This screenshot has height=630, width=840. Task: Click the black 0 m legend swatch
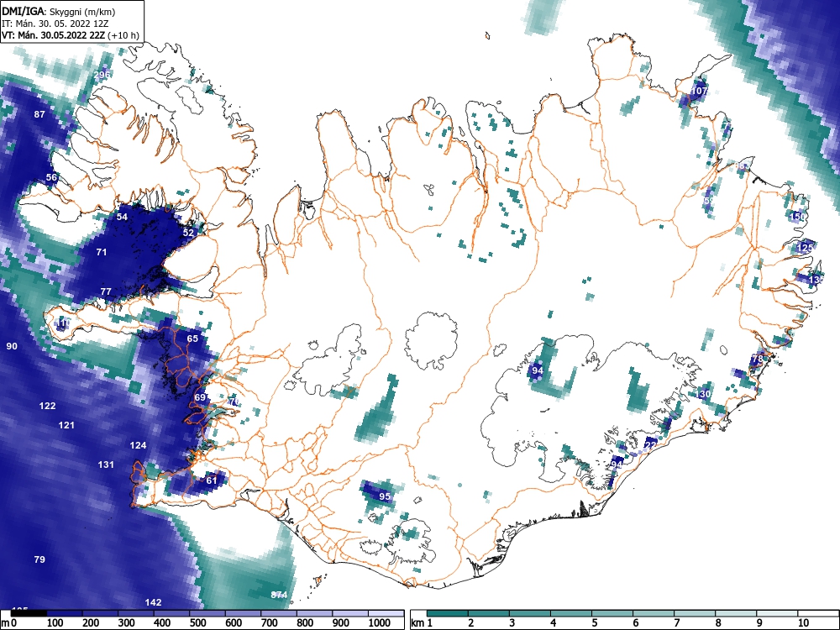coord(29,613)
